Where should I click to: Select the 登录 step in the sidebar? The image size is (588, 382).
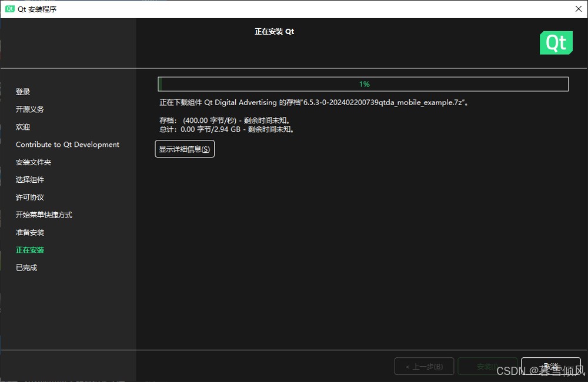point(23,92)
